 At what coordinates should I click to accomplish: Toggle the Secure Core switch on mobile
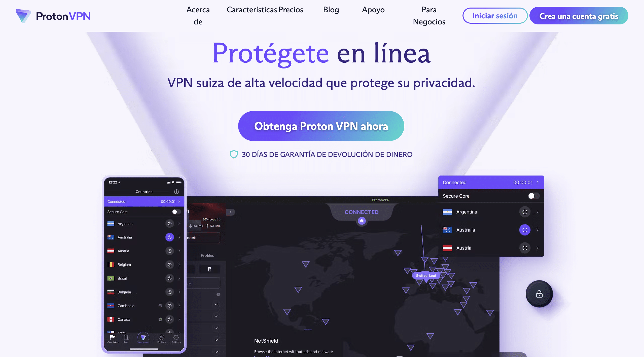(174, 211)
